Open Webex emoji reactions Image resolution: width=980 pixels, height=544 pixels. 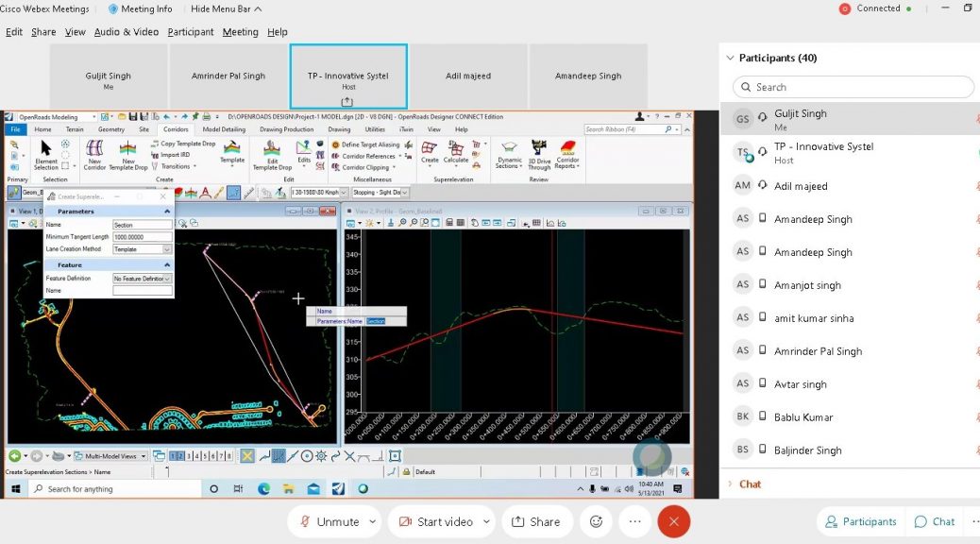[597, 521]
